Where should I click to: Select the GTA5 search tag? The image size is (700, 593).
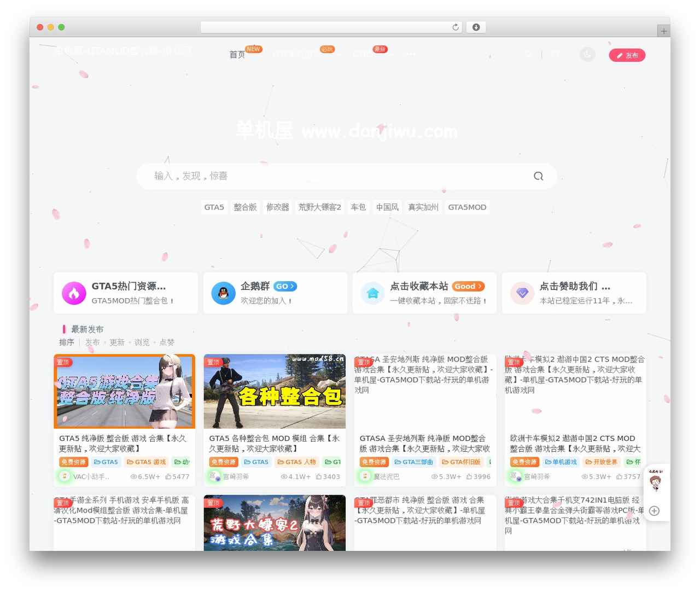tap(214, 207)
